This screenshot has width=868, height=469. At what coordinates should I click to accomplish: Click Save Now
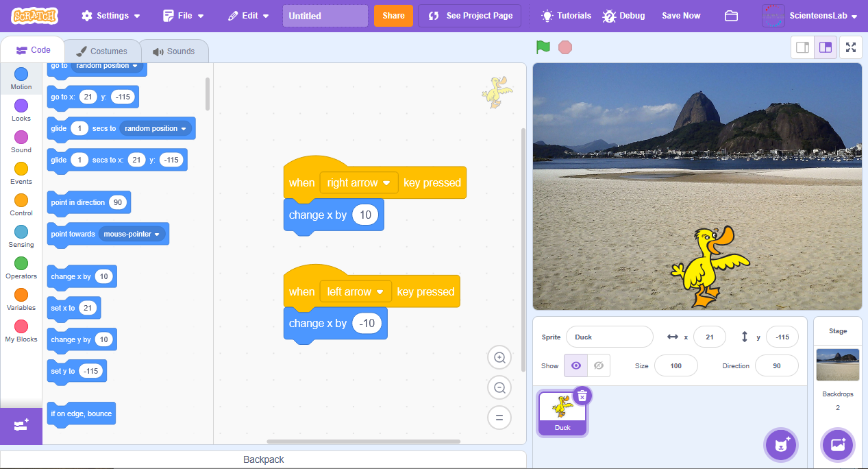[680, 16]
